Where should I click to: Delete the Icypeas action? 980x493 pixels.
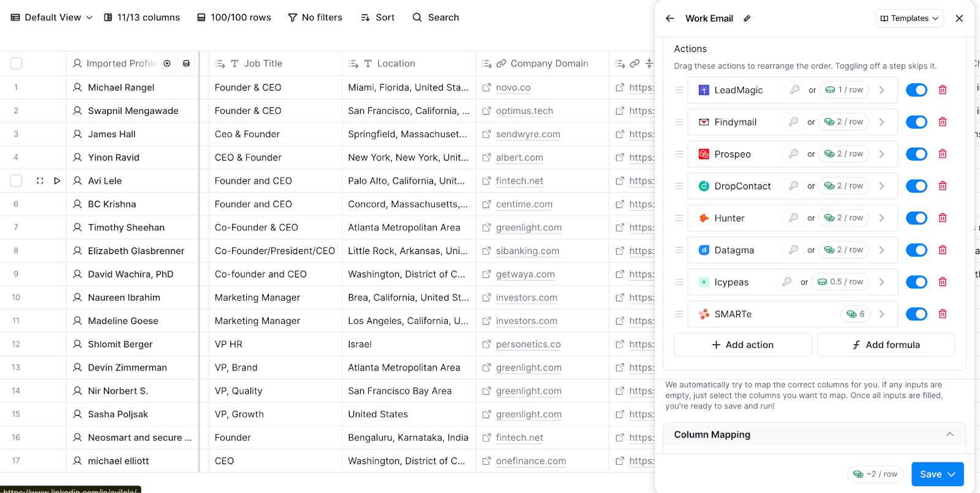tap(943, 282)
